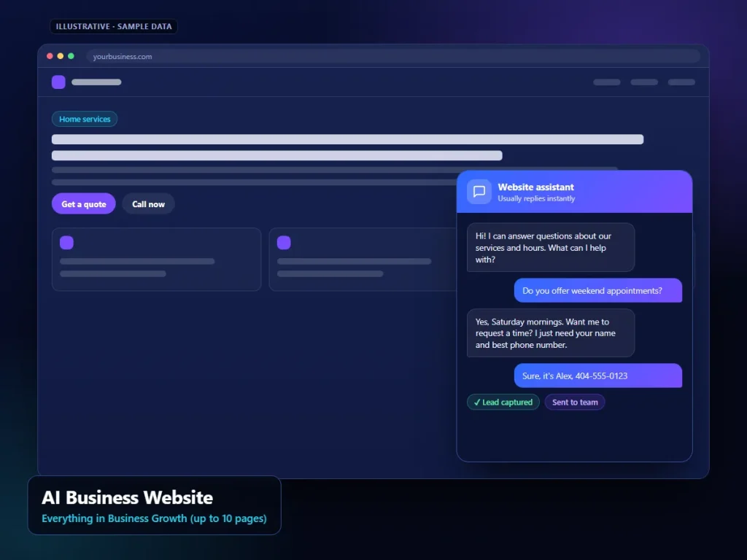Click the Call now button

click(x=148, y=204)
